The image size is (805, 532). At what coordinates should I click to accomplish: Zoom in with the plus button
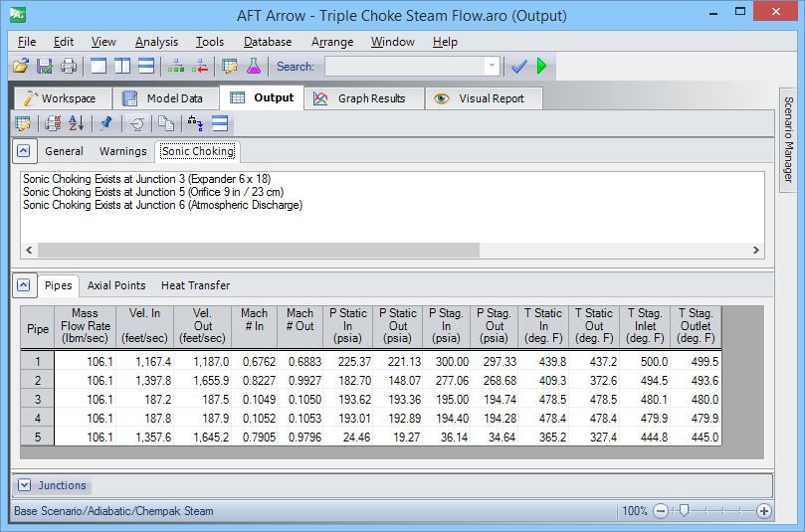(x=764, y=511)
